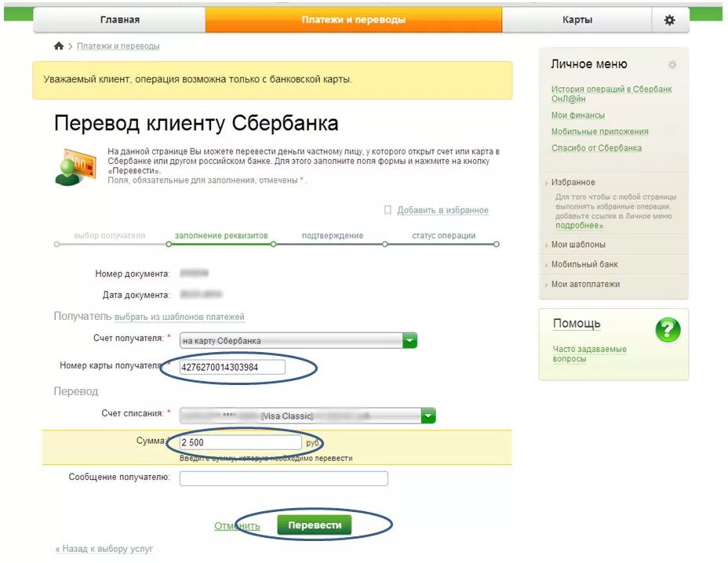The image size is (728, 563).
Task: Expand the Избранное section
Action: pyautogui.click(x=573, y=183)
